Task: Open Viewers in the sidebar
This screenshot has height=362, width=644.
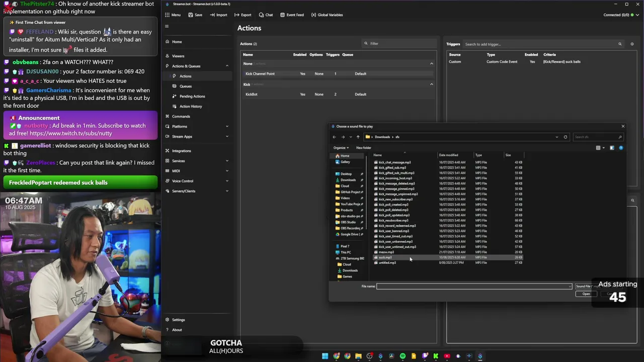Action: [197, 56]
